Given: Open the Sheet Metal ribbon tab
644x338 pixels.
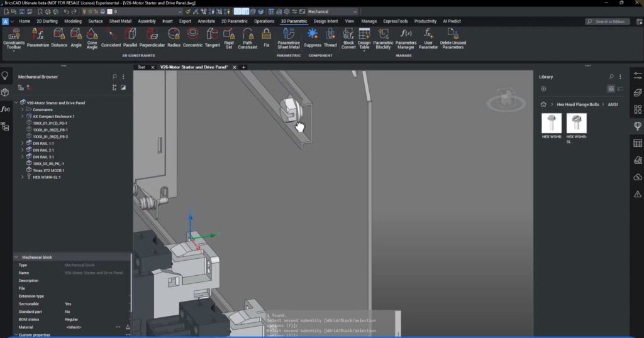Looking at the screenshot, I should [120, 21].
